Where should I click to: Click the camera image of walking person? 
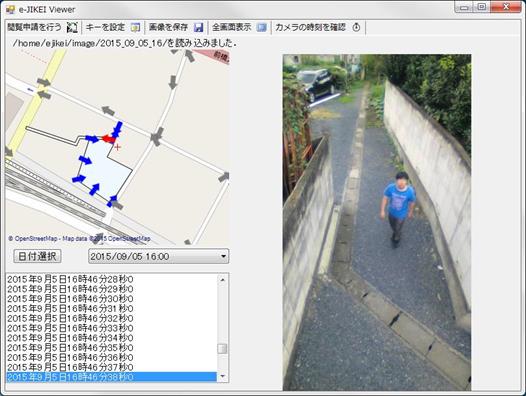click(x=377, y=222)
